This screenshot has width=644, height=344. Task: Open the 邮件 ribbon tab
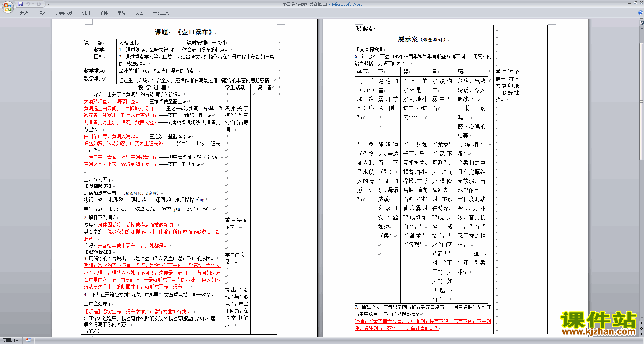pos(104,13)
